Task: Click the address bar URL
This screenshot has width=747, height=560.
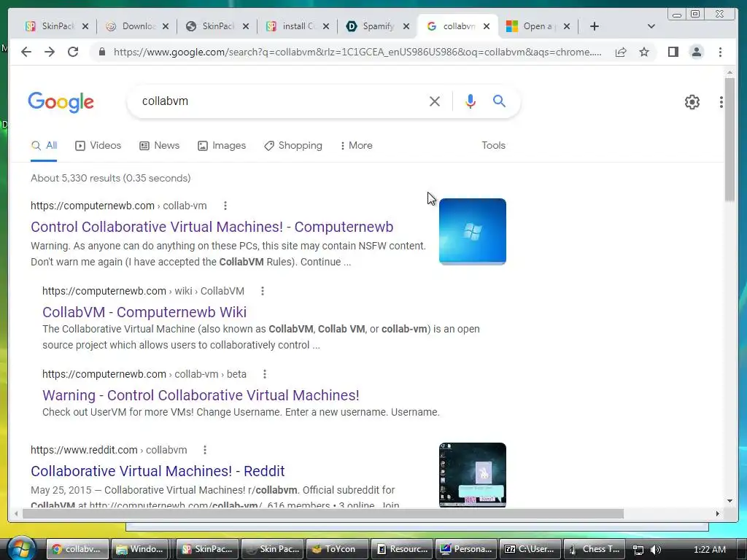Action: [357, 52]
